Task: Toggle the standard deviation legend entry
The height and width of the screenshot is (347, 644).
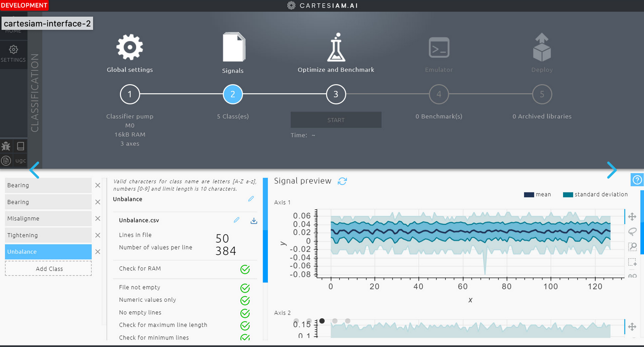Action: tap(595, 195)
